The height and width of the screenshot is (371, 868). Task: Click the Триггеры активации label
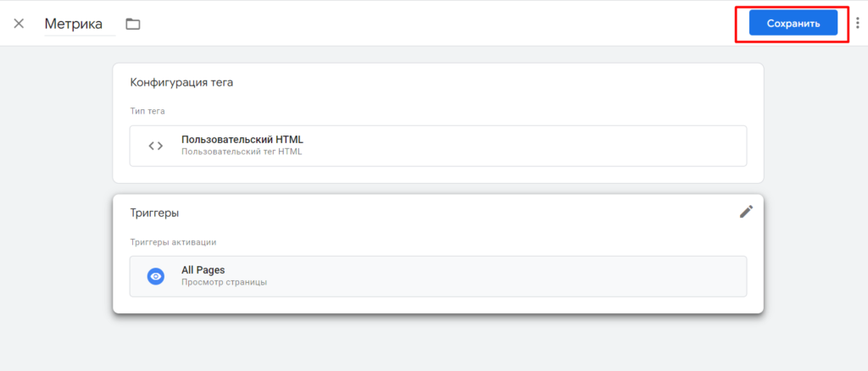point(173,241)
